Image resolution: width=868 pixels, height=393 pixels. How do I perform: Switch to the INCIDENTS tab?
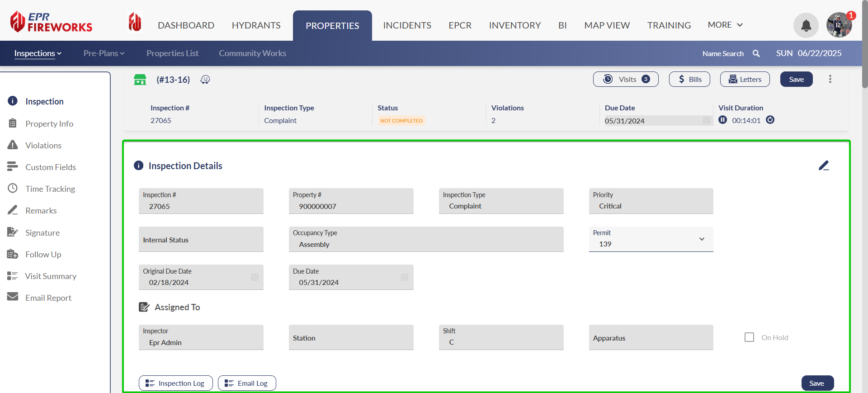(x=407, y=25)
